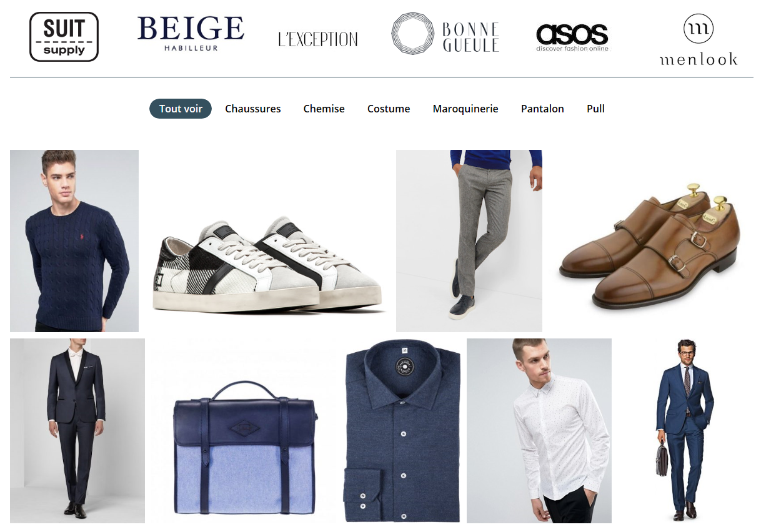This screenshot has width=761, height=532.
Task: Open the grey trousers product image
Action: pos(469,241)
